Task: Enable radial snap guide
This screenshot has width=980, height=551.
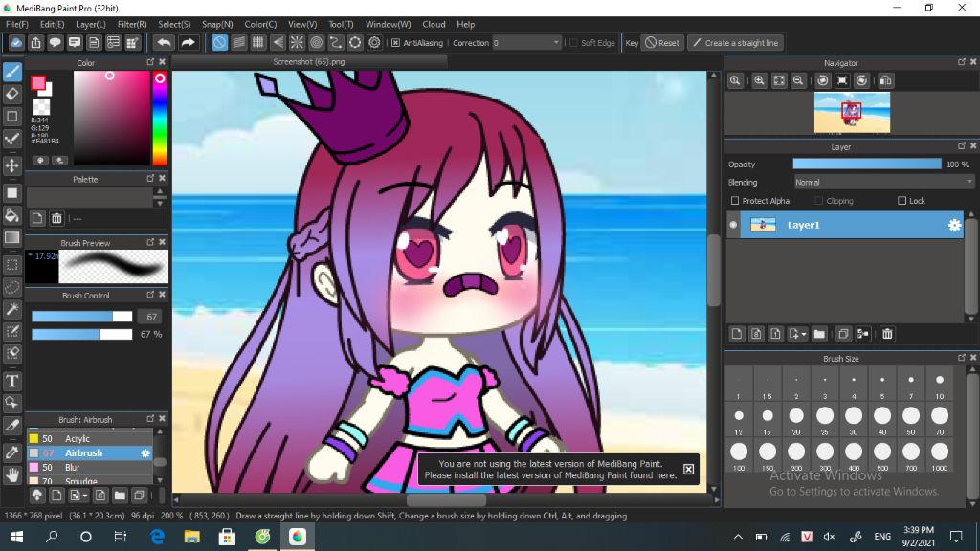Action: pos(297,42)
